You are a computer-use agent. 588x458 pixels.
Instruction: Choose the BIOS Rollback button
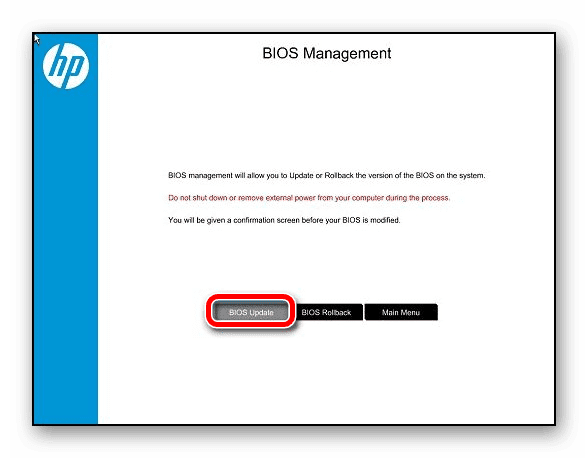326,312
